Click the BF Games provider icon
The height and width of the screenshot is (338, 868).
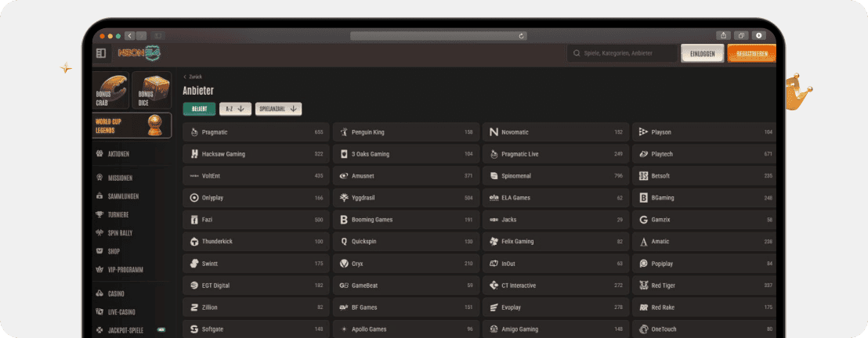pos(344,307)
